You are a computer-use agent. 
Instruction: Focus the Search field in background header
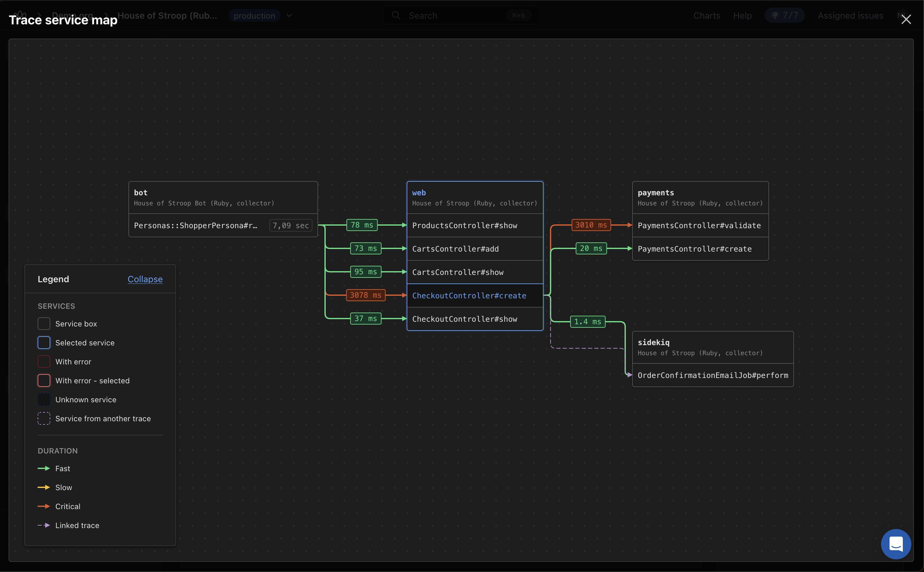tap(461, 15)
